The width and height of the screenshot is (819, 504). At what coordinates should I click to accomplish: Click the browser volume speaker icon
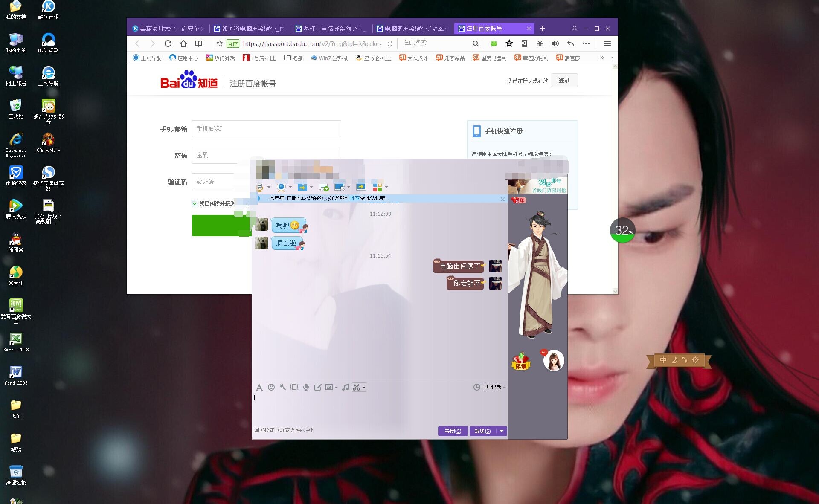point(555,43)
